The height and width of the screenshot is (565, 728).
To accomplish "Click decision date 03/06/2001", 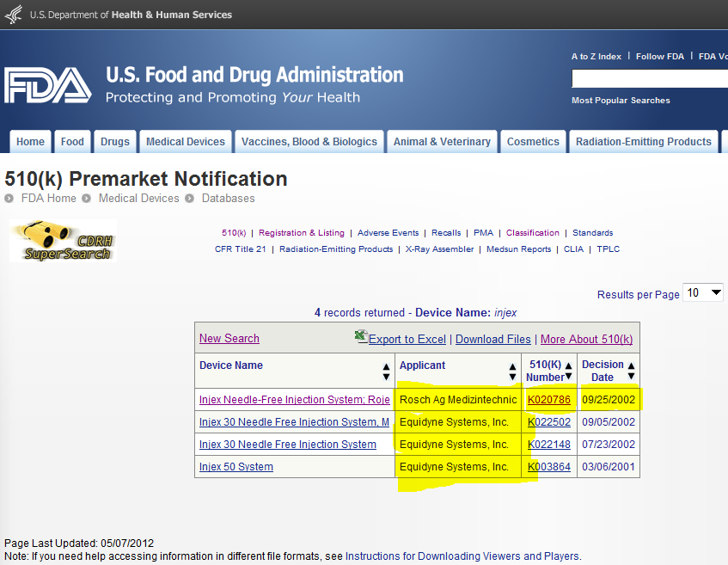I will tap(609, 466).
